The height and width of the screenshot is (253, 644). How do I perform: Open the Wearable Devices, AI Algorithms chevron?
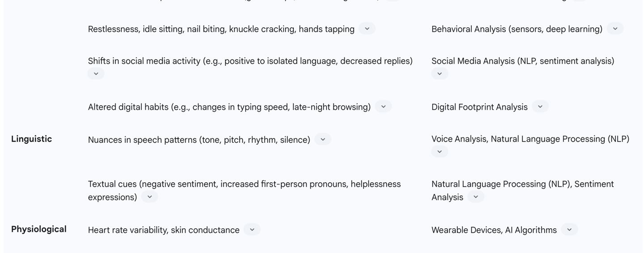point(569,230)
